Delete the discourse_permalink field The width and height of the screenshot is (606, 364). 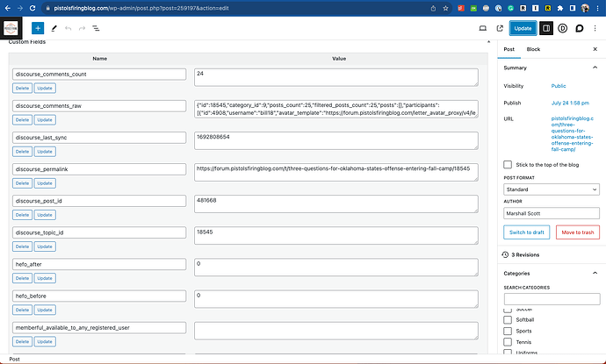tap(23, 183)
